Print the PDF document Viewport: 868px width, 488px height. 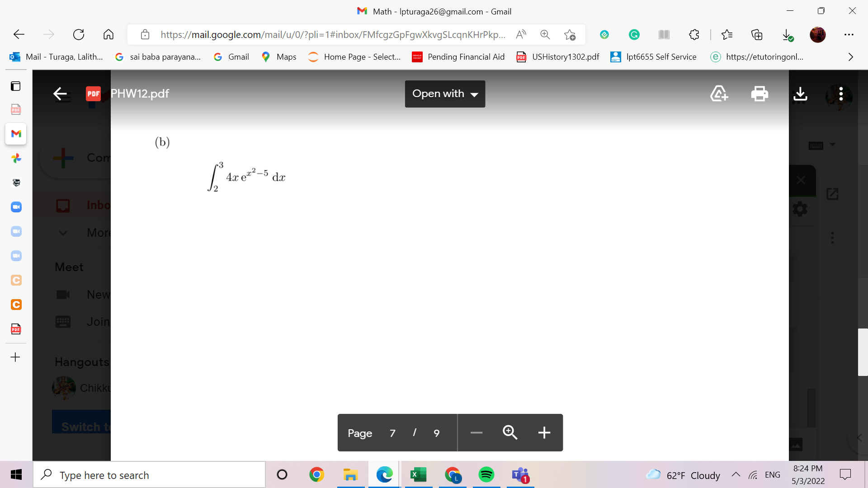coord(759,94)
